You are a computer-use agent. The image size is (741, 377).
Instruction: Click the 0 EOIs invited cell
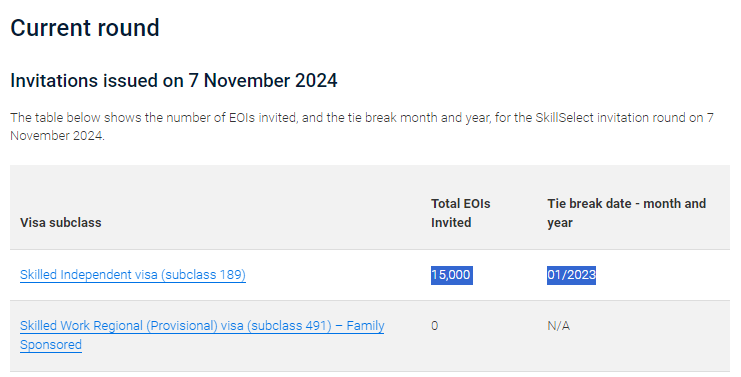pyautogui.click(x=435, y=326)
